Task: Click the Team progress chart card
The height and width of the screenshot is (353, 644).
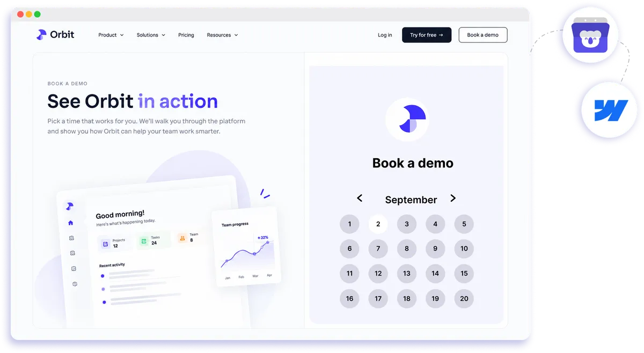Action: [245, 246]
